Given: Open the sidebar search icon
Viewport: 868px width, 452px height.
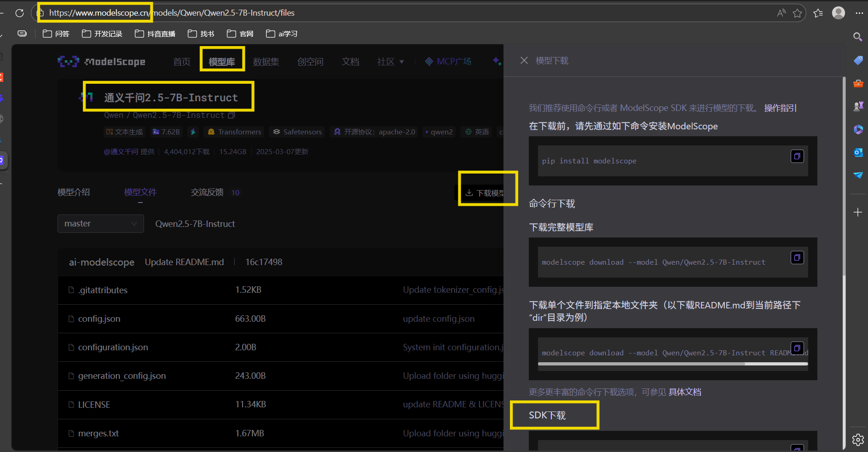Looking at the screenshot, I should point(857,37).
